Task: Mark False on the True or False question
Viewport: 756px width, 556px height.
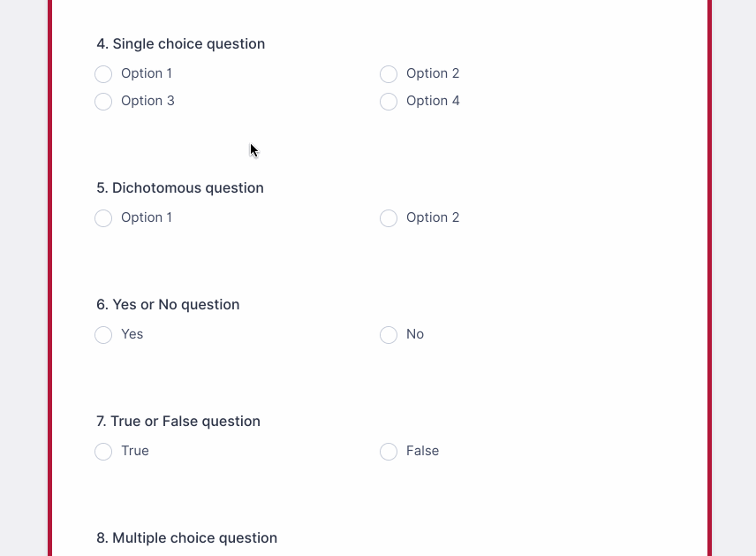Action: click(x=389, y=452)
